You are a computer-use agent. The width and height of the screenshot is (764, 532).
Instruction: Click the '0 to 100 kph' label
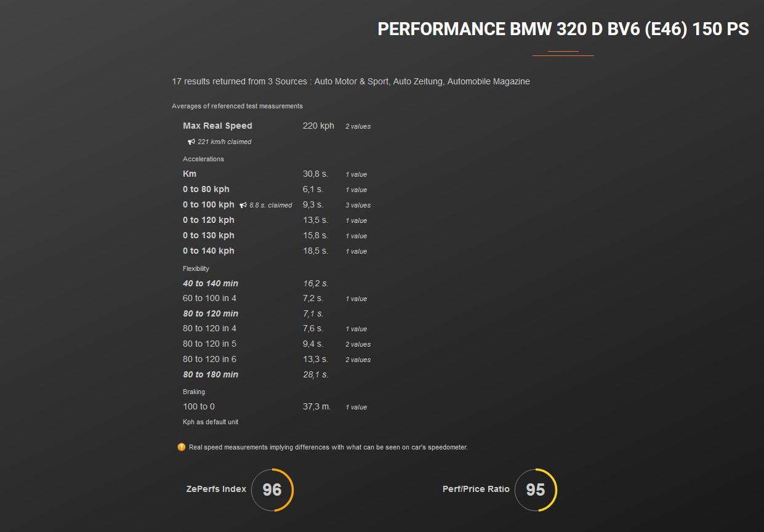pyautogui.click(x=209, y=204)
